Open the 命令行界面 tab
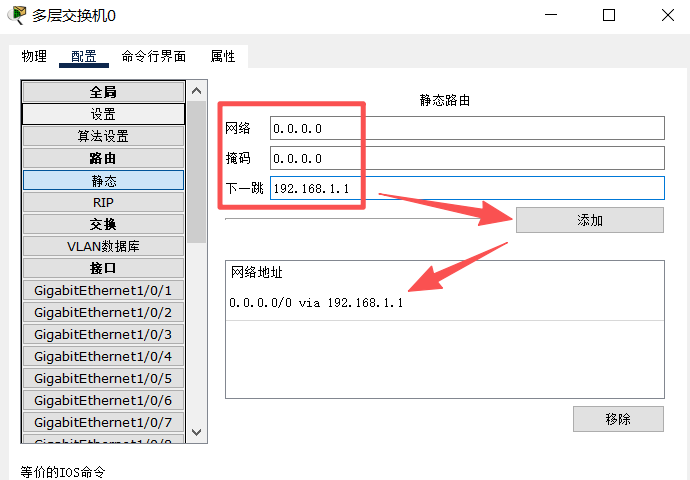The width and height of the screenshot is (690, 480). tap(153, 56)
